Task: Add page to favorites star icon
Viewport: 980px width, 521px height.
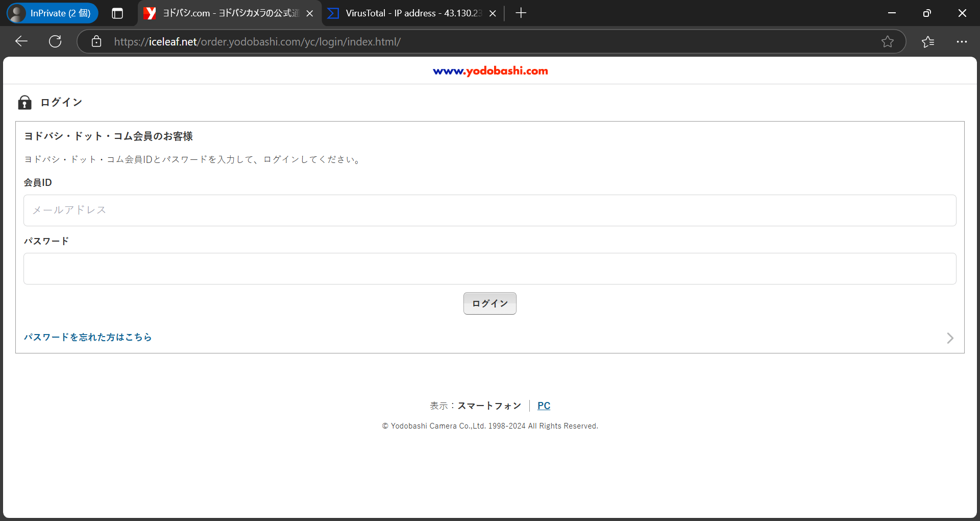Action: pos(888,41)
